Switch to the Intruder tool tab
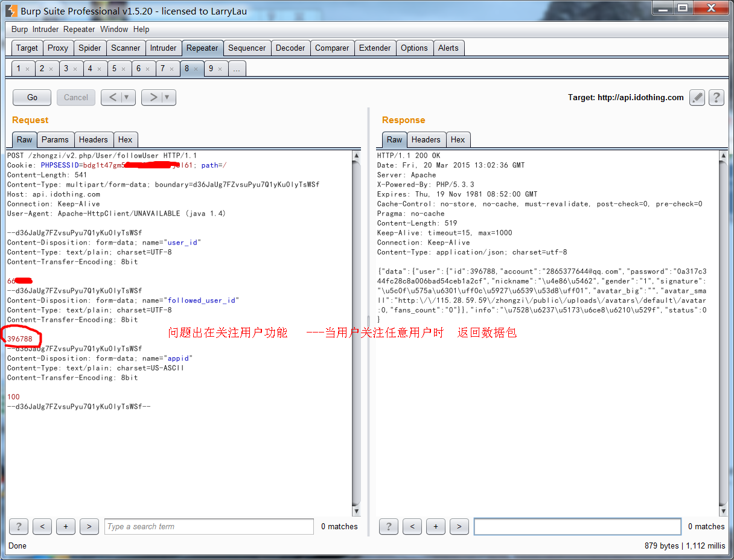The height and width of the screenshot is (560, 734). [x=163, y=48]
